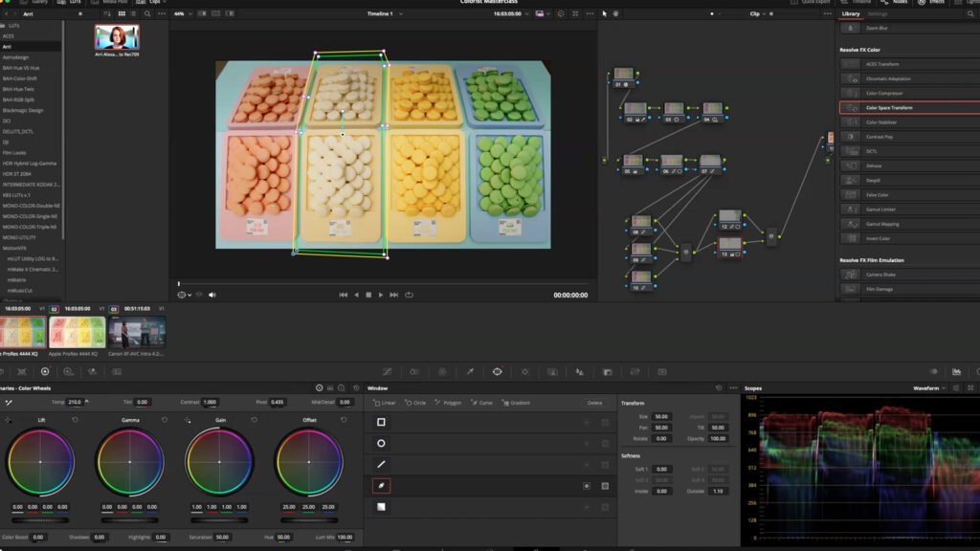Screen dimensions: 980x551
Task: Toggle mask mode of curve window
Action: point(605,486)
